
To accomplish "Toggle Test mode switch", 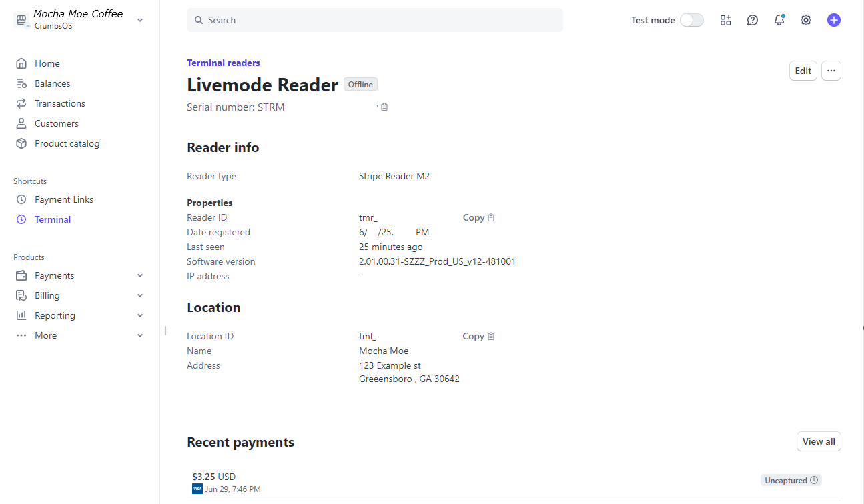I will pos(692,20).
